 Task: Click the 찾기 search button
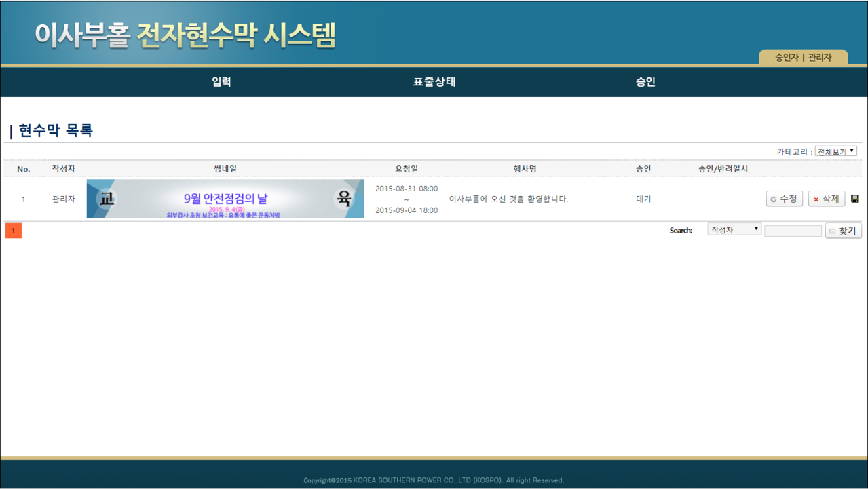point(844,231)
